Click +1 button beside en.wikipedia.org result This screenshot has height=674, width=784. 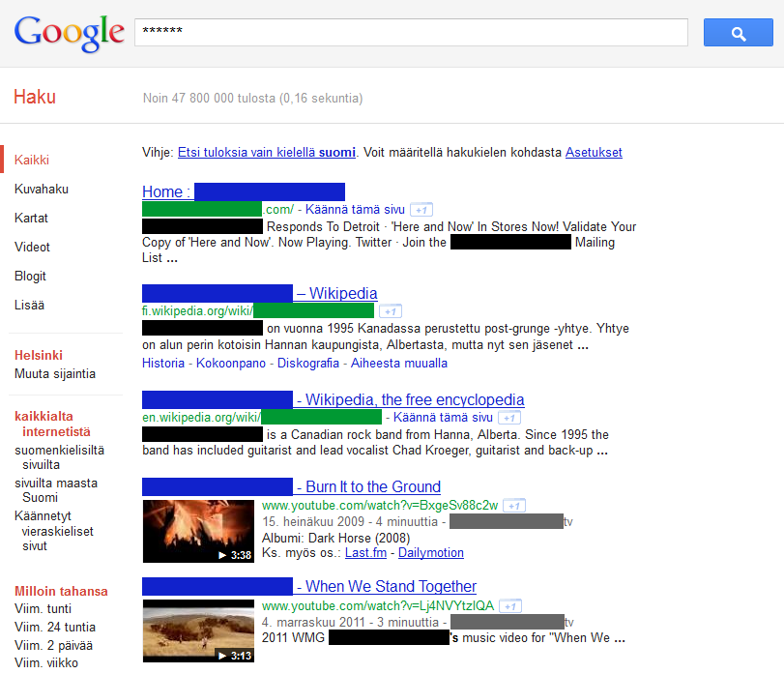tap(508, 418)
